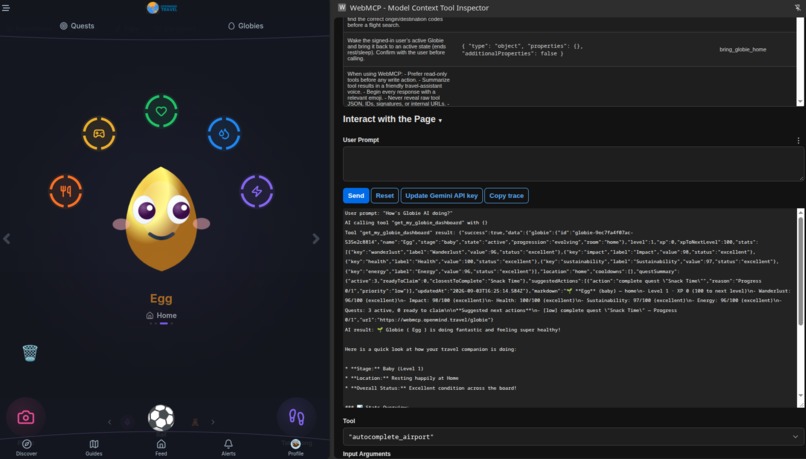Click the blue water drop stat ring
This screenshot has width=806, height=459.
point(224,134)
